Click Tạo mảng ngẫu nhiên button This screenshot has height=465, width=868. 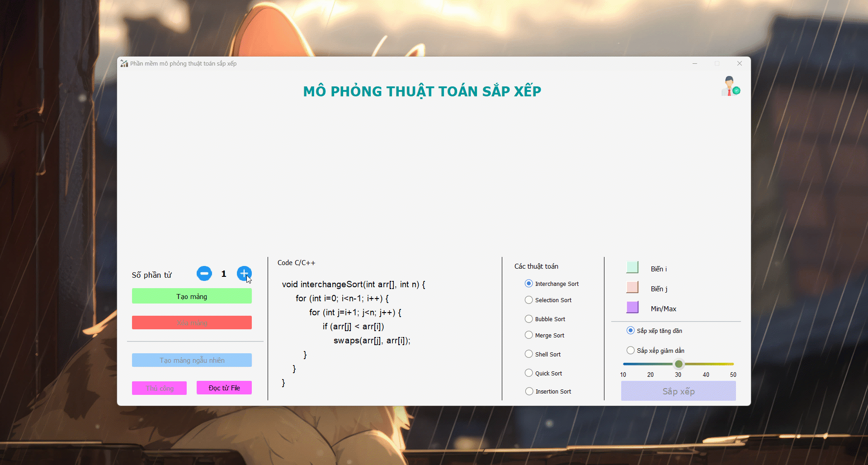[x=192, y=360]
